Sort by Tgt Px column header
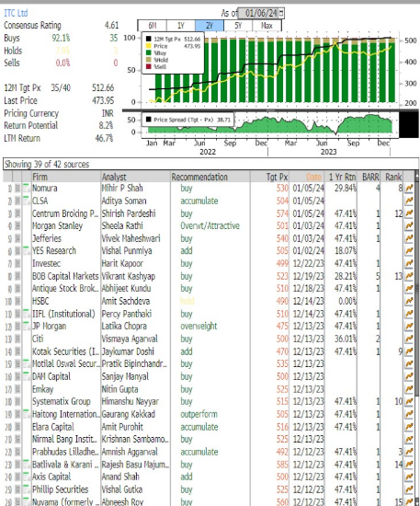The width and height of the screenshot is (420, 506). [x=270, y=177]
